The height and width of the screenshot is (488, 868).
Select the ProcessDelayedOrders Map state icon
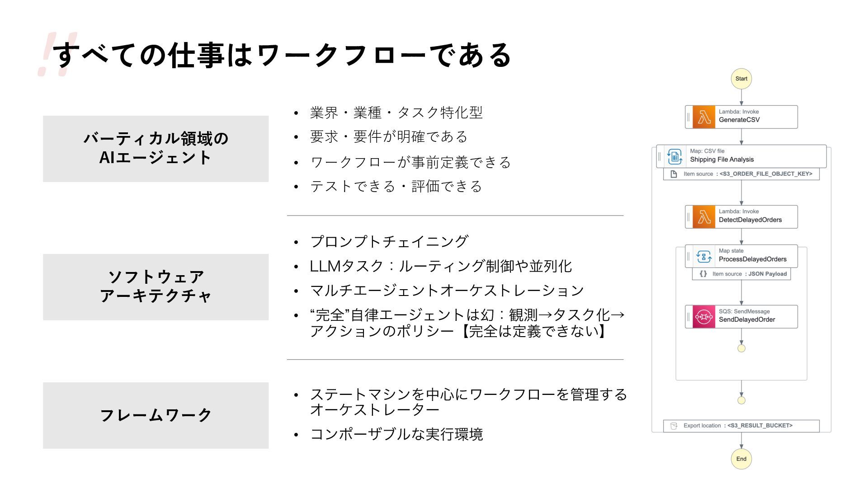click(x=704, y=256)
